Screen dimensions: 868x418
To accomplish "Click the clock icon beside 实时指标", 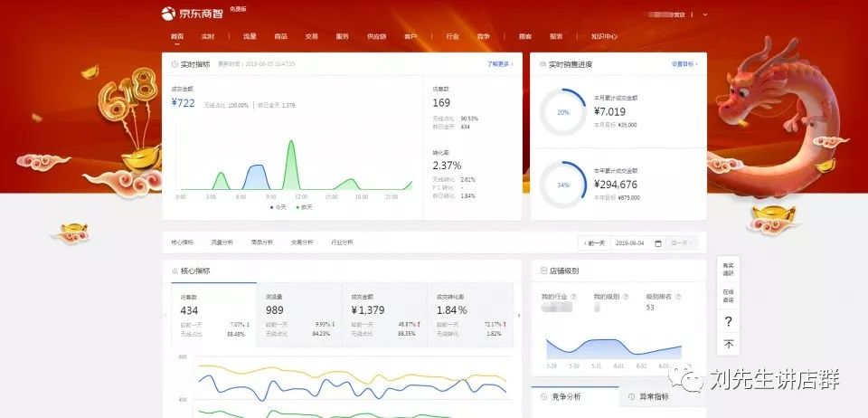I will [175, 64].
